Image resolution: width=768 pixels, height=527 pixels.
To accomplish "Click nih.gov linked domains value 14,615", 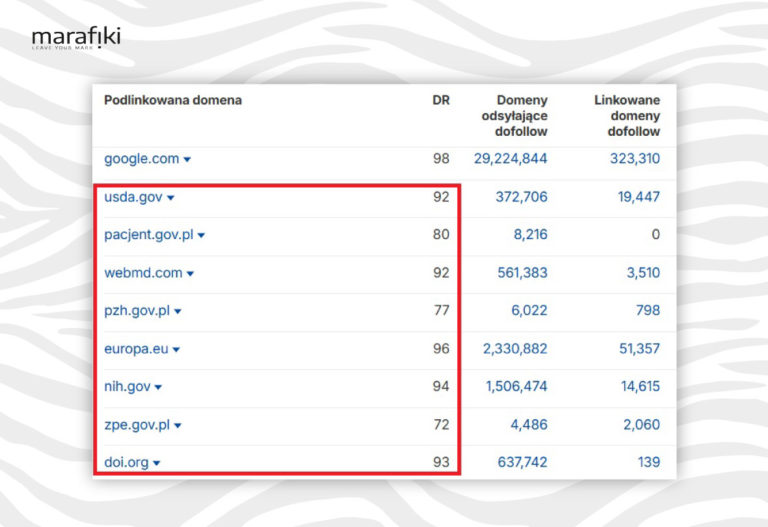I will tap(638, 387).
